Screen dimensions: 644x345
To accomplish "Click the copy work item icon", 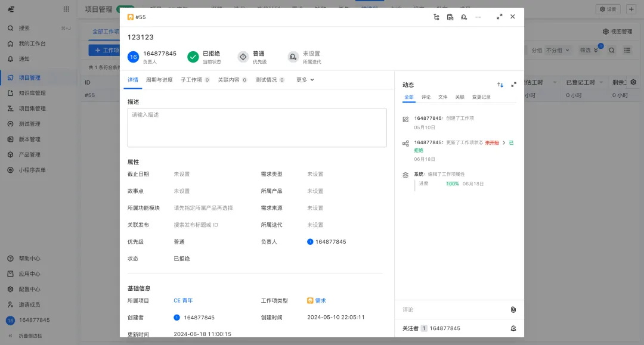I will click(x=450, y=17).
